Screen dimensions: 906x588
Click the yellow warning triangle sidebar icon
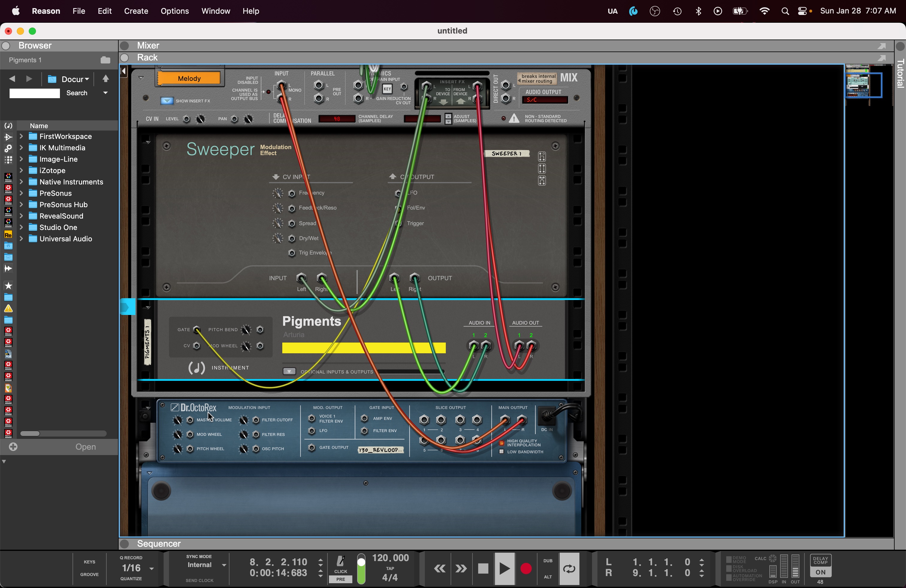pyautogui.click(x=8, y=308)
